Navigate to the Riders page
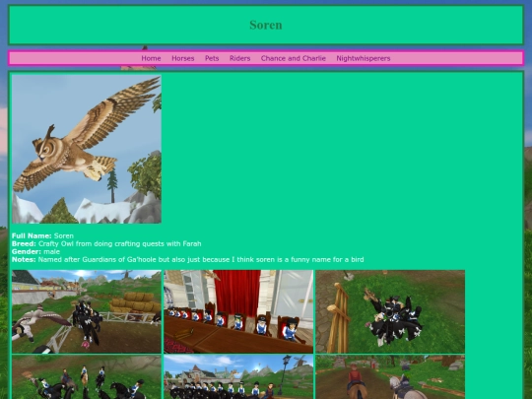 239,58
